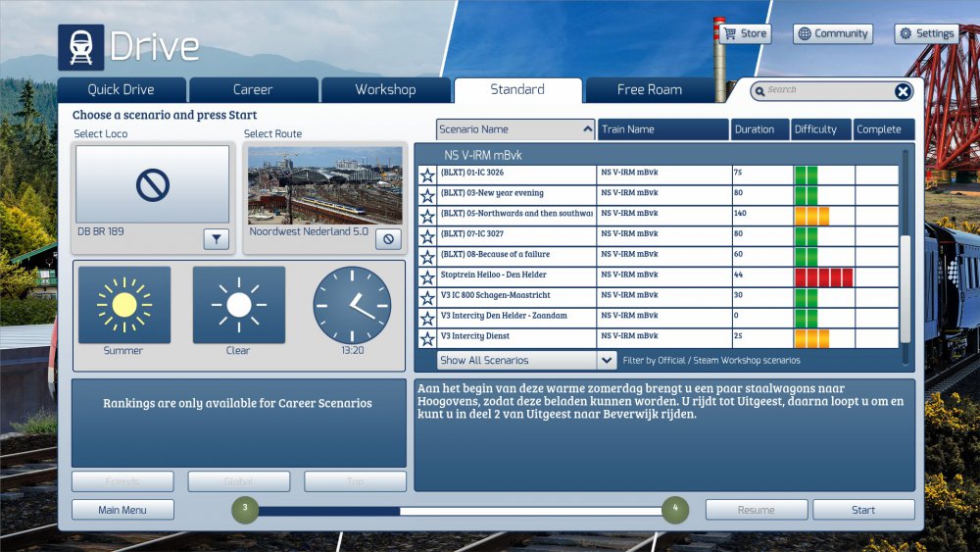This screenshot has height=552, width=980.
Task: Toggle favorite star for V3 Intercity Dienst
Action: click(427, 339)
